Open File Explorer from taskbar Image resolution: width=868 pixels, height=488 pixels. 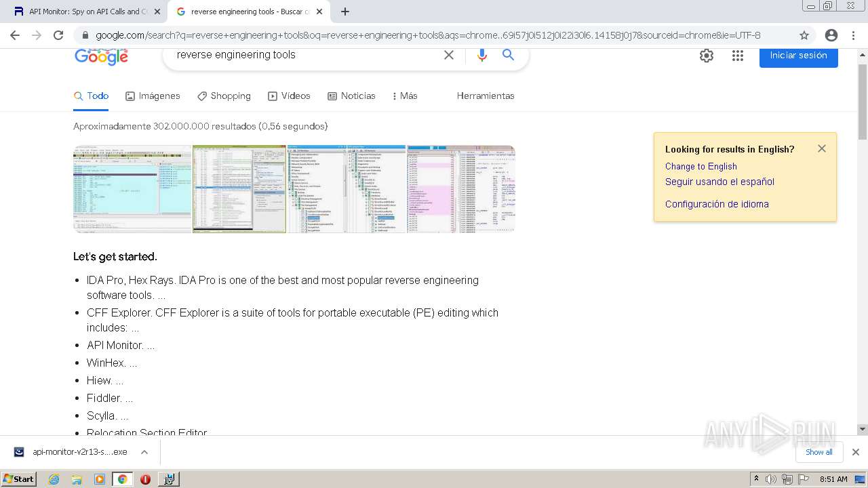[x=77, y=479]
